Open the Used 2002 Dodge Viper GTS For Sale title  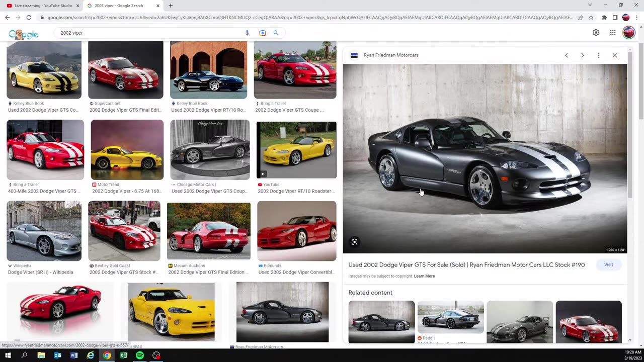click(466, 265)
